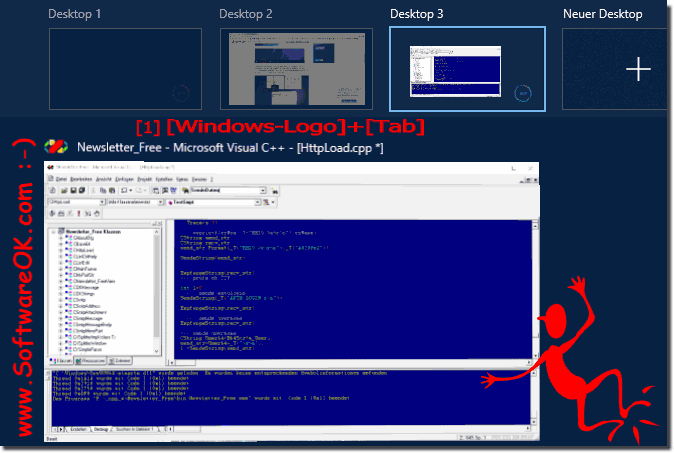Select CSmtpMessage in the class tree
Image resolution: width=674 pixels, height=453 pixels.
tap(88, 318)
